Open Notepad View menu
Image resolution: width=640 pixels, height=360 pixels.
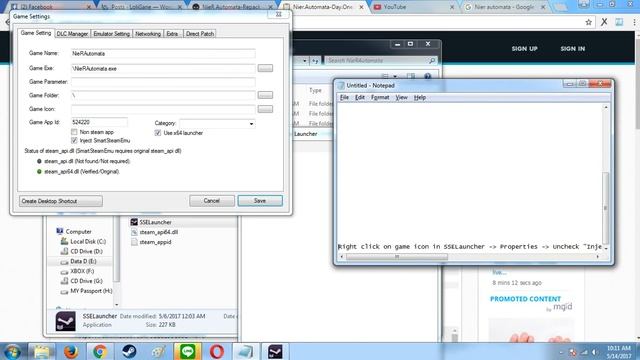coord(401,98)
